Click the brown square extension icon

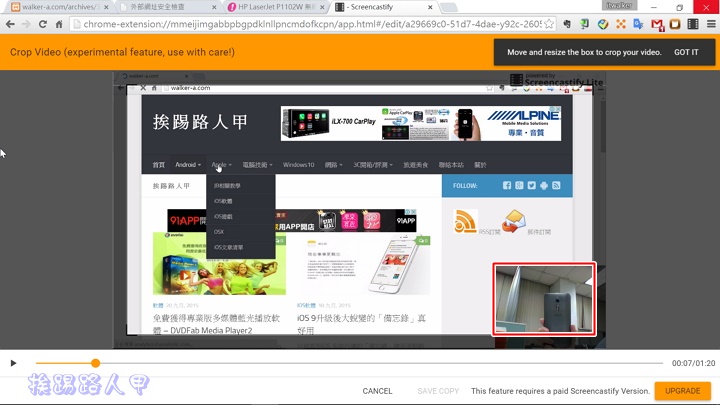click(x=675, y=24)
